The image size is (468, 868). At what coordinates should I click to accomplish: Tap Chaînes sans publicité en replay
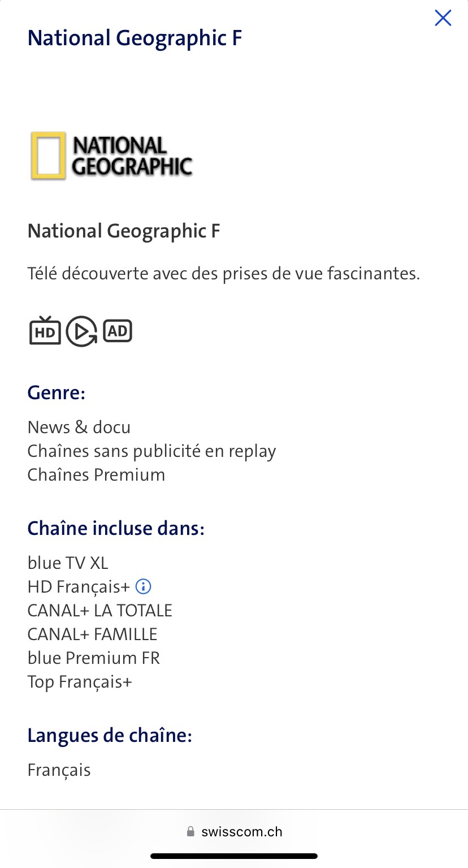coord(151,451)
